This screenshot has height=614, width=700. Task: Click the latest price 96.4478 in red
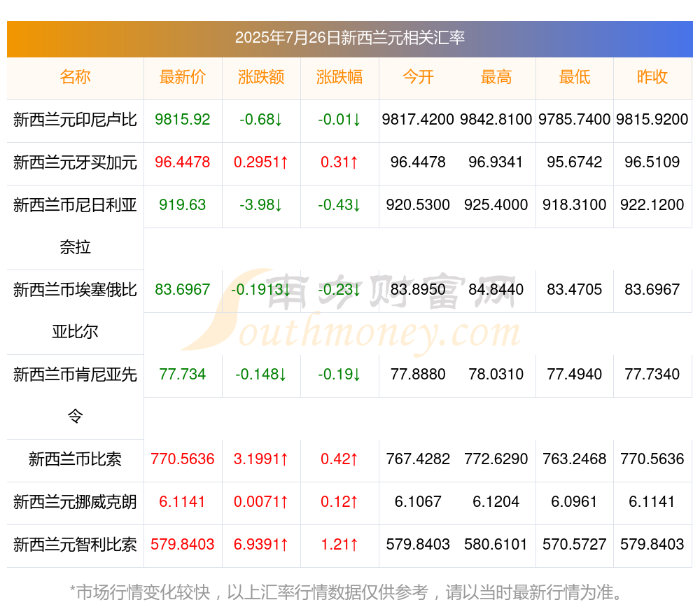(x=183, y=162)
